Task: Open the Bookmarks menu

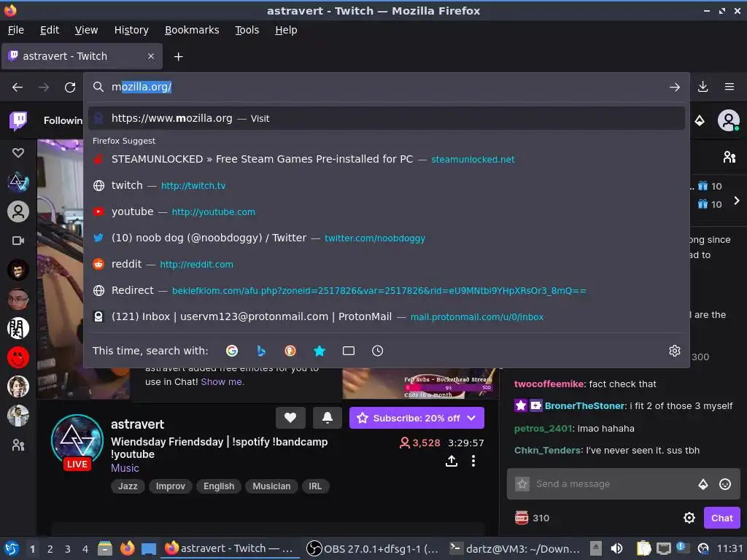Action: [192, 30]
